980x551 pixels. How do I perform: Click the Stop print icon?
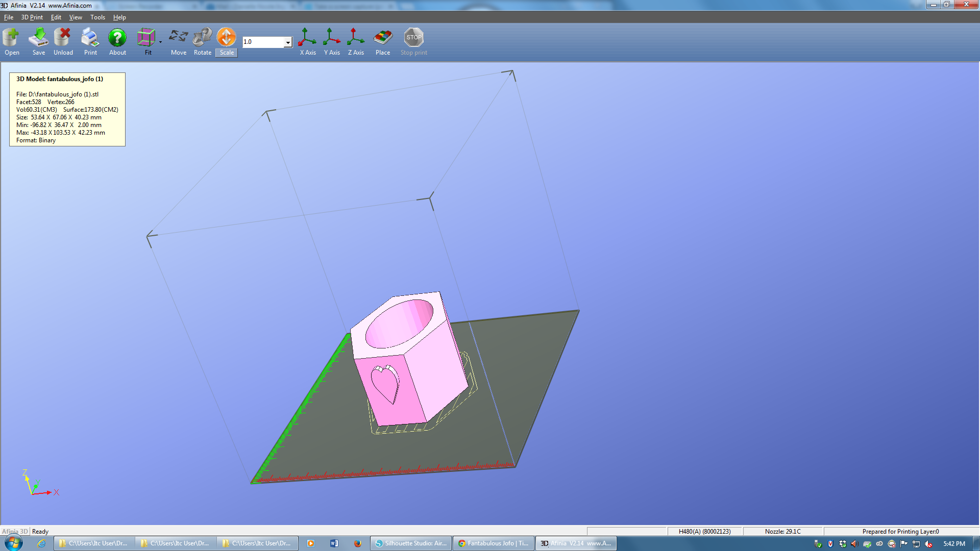coord(414,42)
